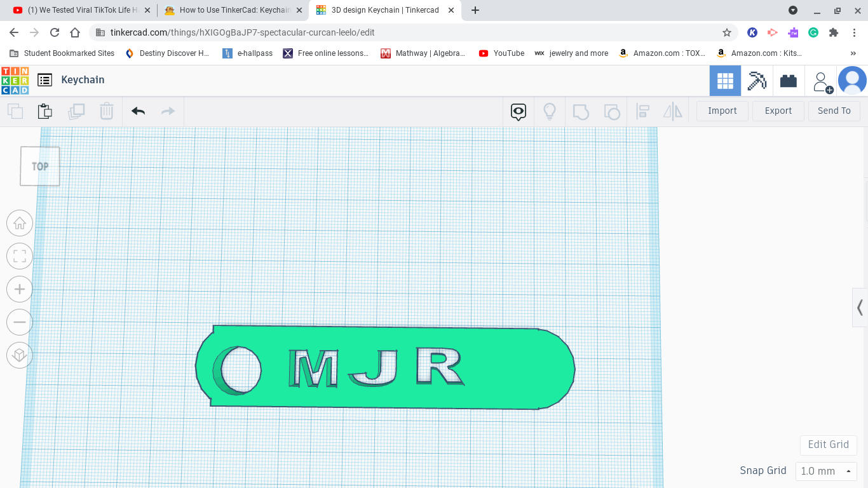Expand the bookmarks overflow chevron
Screen dimensions: 868x488
(x=853, y=53)
